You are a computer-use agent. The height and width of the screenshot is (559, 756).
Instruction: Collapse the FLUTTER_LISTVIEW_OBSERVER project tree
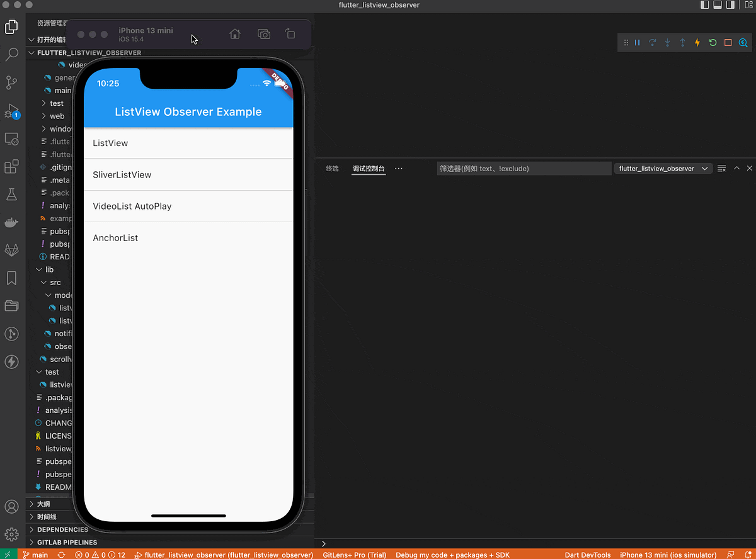31,53
